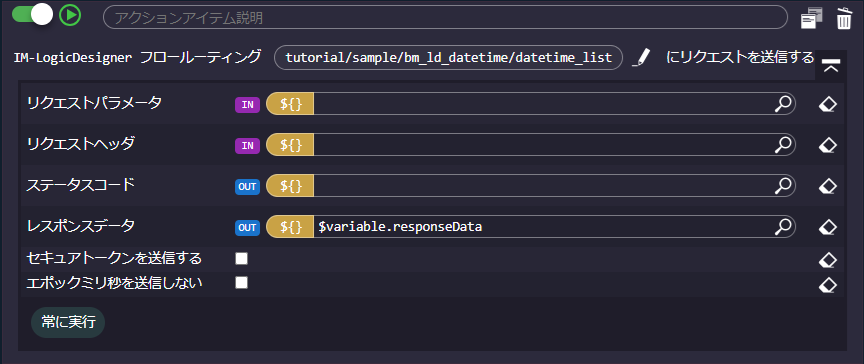
Task: Enable セキュアトークンを送信する checkbox
Action: tap(241, 258)
